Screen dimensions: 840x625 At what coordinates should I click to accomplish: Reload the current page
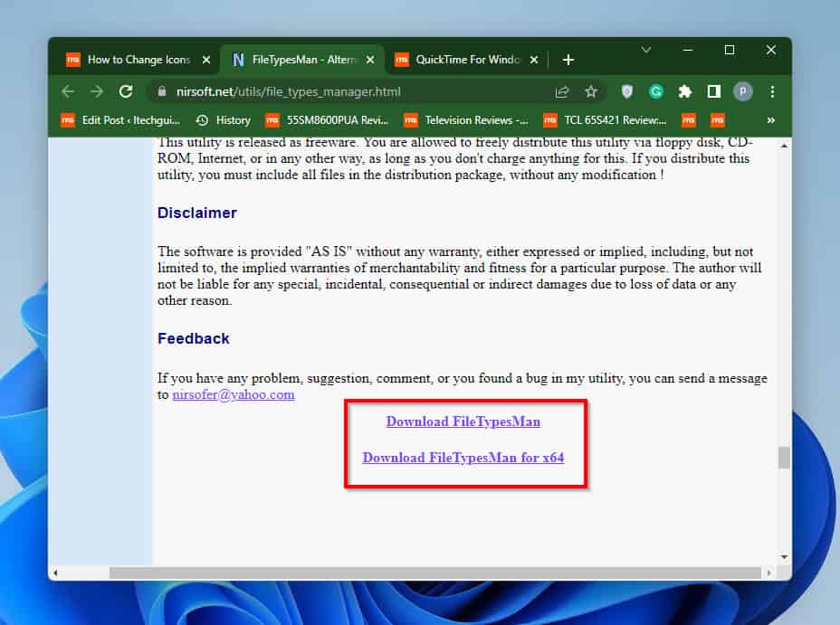[x=127, y=91]
